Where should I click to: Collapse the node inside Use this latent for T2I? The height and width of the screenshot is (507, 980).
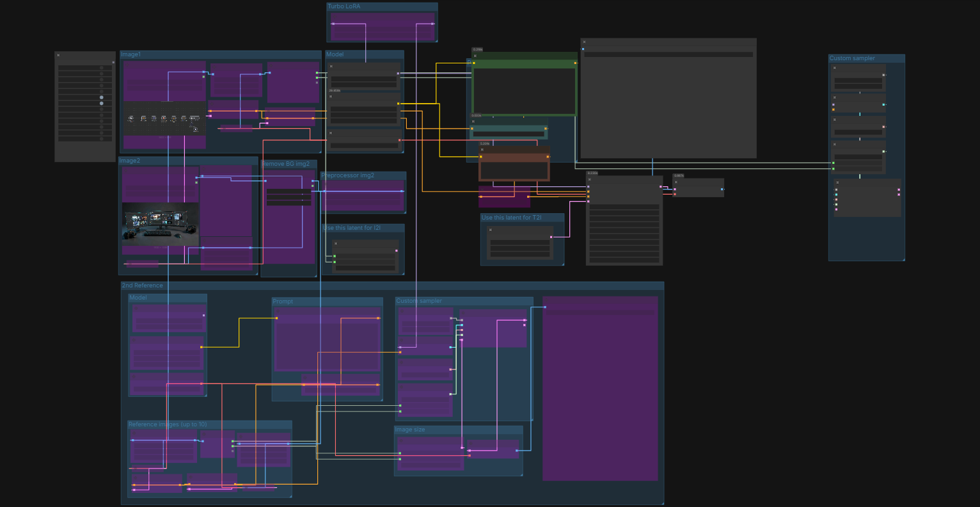(x=491, y=230)
